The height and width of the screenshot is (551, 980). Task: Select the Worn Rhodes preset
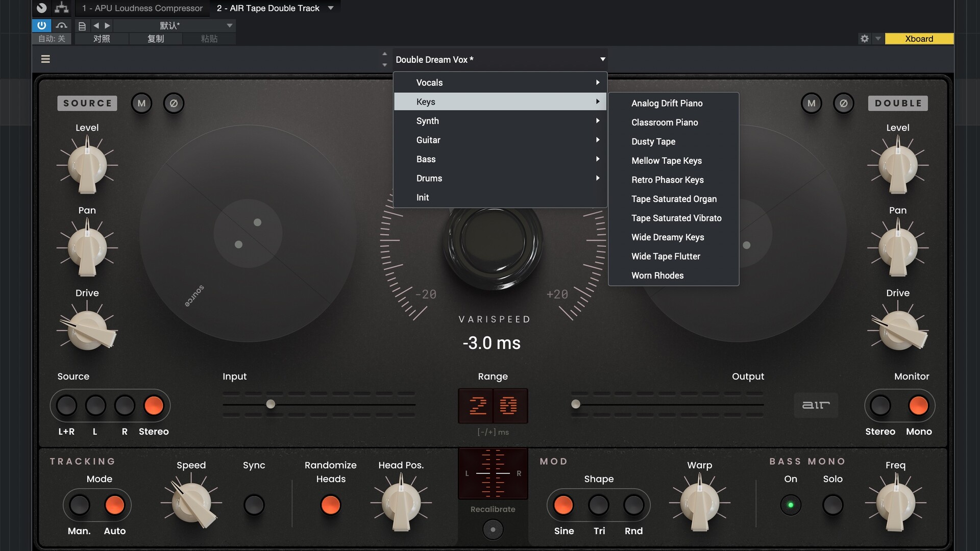pyautogui.click(x=657, y=275)
